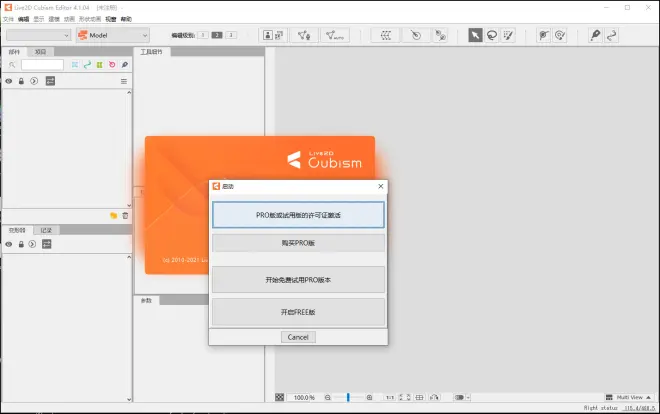Set edit level to 3
The height and width of the screenshot is (414, 660).
point(231,35)
